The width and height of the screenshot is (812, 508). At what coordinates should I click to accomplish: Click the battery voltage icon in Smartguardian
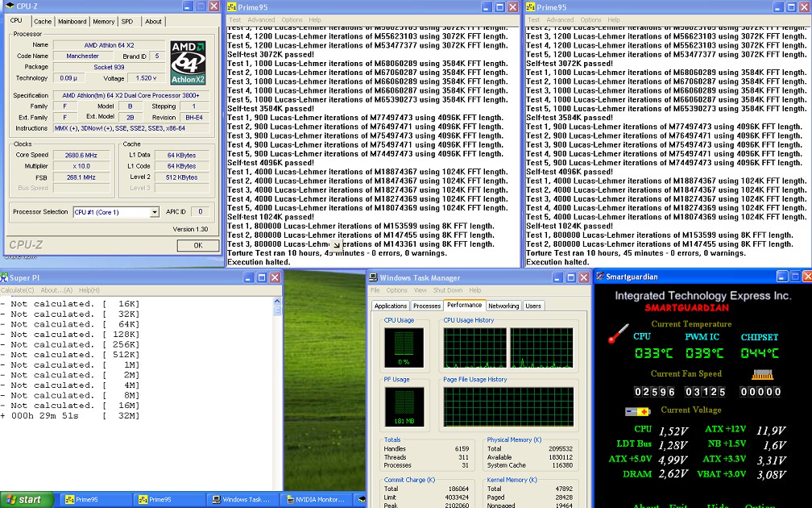click(x=637, y=411)
